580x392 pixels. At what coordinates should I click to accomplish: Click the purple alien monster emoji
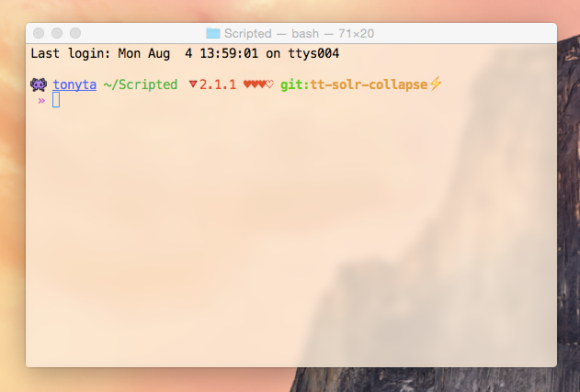click(x=39, y=84)
